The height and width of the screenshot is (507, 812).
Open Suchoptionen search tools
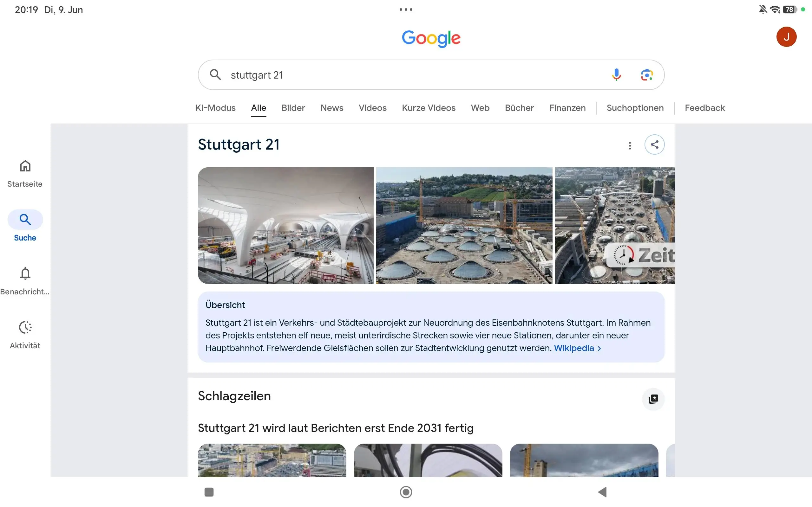click(635, 108)
